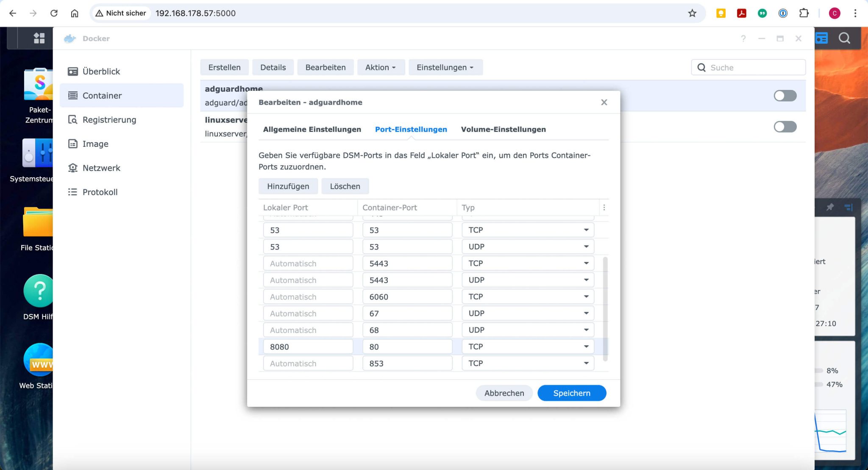Launch DSM Hilfe from the desktop
The height and width of the screenshot is (470, 868).
tap(39, 291)
